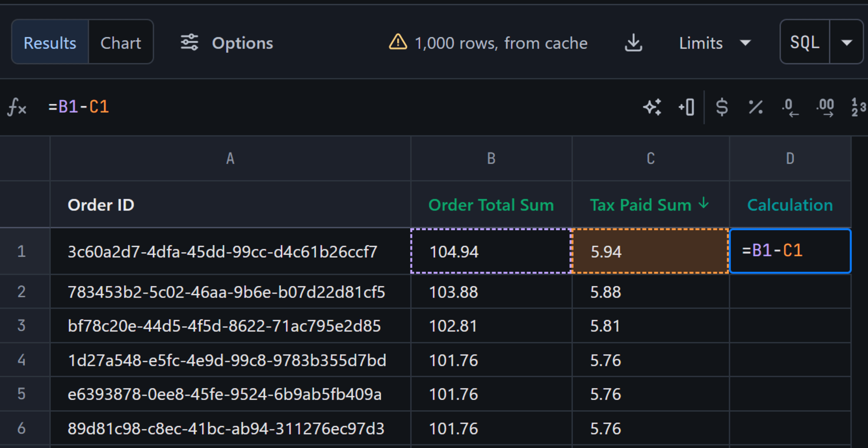Click the 5.88 tax paid cell
Image resolution: width=868 pixels, height=448 pixels.
click(651, 292)
